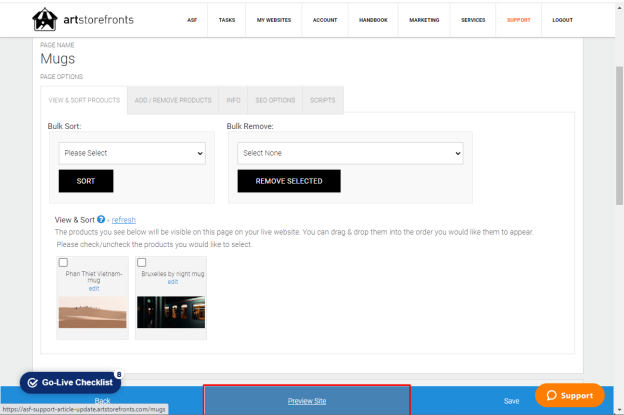
Task: Switch to View & Sort Products tab
Action: click(x=84, y=100)
